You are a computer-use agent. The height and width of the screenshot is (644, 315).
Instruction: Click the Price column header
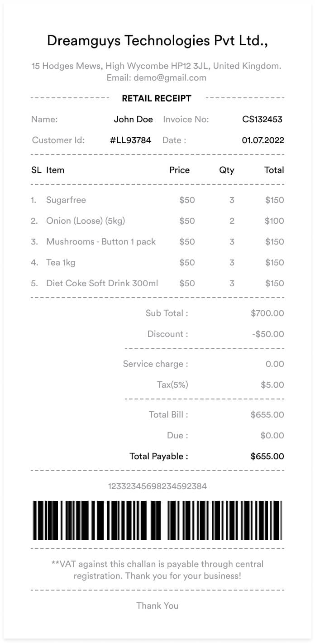(179, 170)
